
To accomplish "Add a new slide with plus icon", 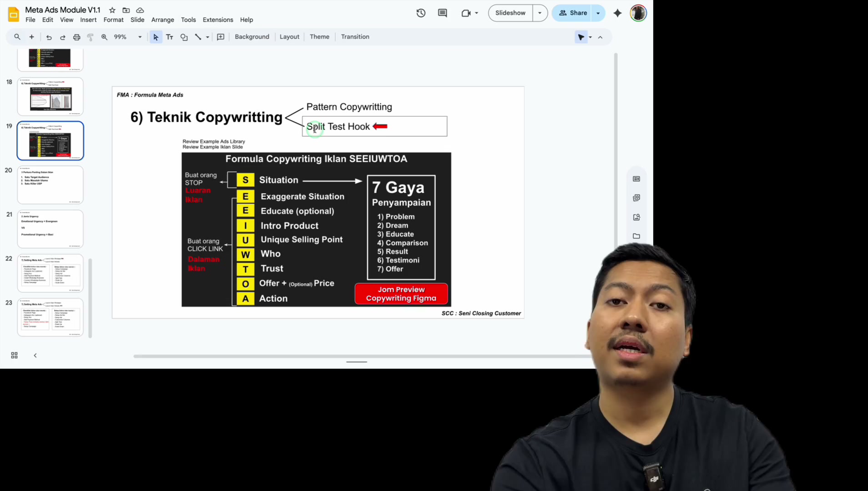I will click(x=31, y=37).
